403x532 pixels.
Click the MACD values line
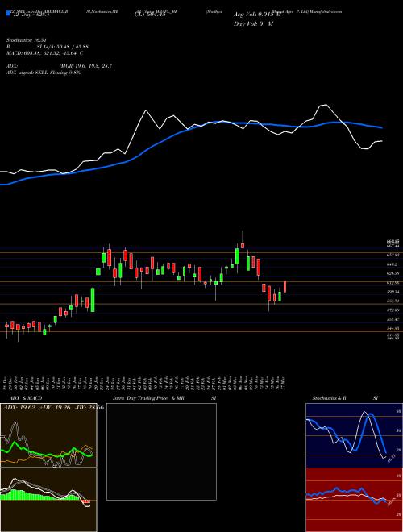[x=45, y=53]
